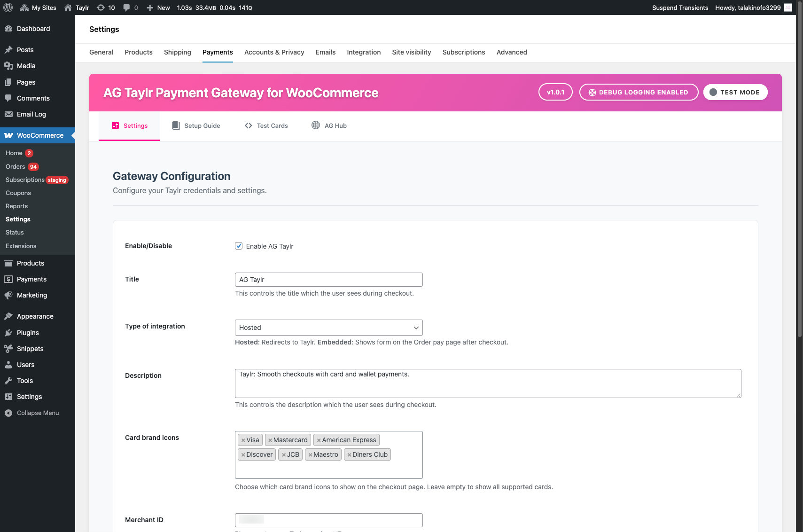This screenshot has width=803, height=532.
Task: Click the Title input field
Action: (x=329, y=280)
